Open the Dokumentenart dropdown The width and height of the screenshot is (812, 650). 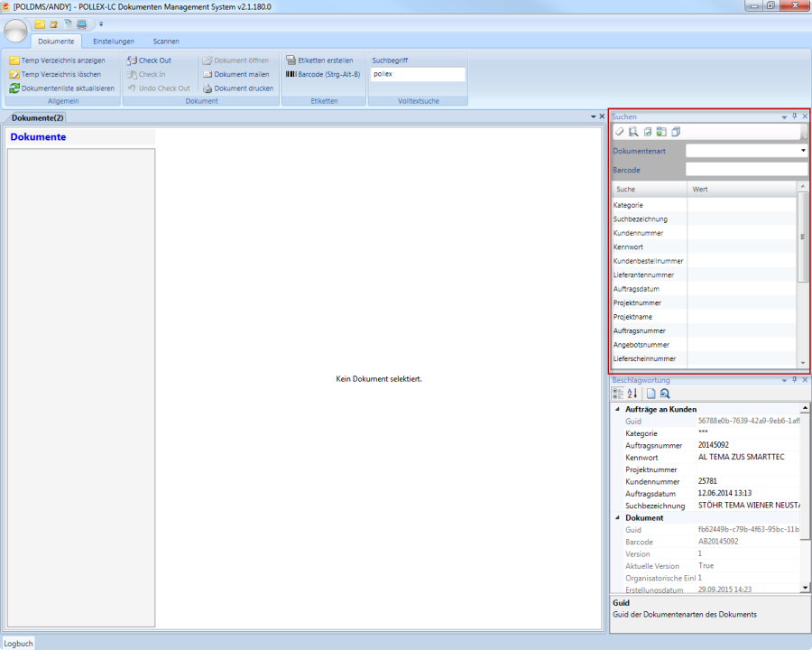(x=803, y=151)
